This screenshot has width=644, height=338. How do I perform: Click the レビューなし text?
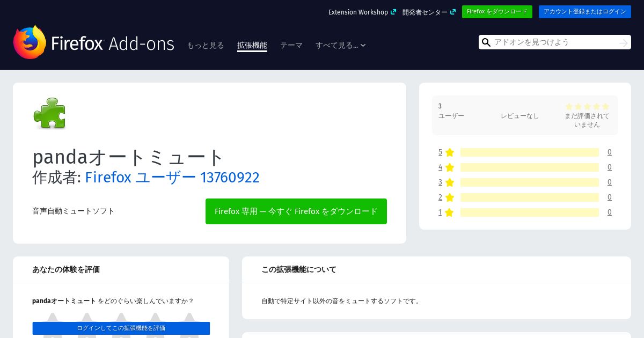point(519,116)
